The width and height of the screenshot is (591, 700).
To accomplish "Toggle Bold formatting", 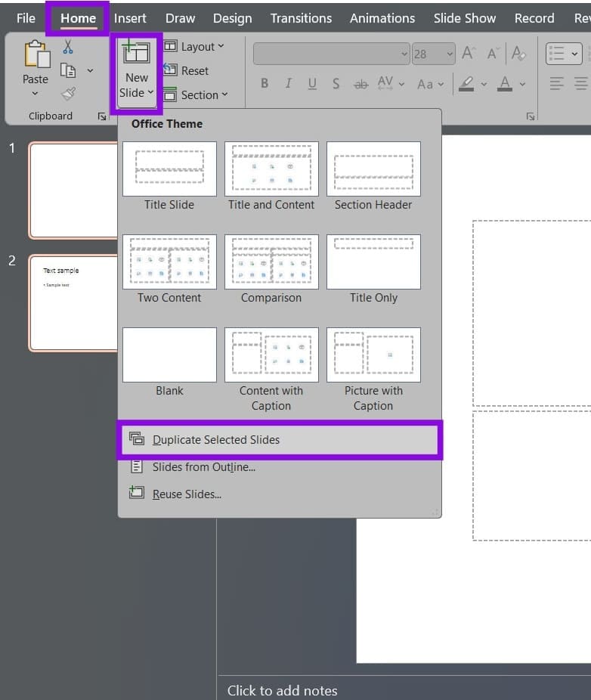I will [x=265, y=83].
